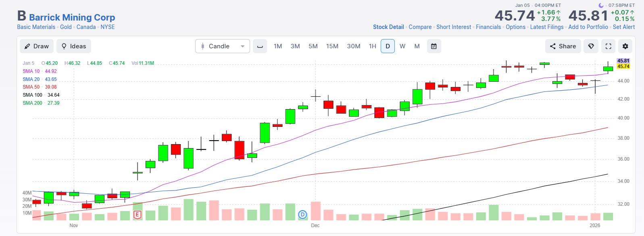Click the Add to Portfolio link
The width and height of the screenshot is (644, 236).
click(x=588, y=27)
